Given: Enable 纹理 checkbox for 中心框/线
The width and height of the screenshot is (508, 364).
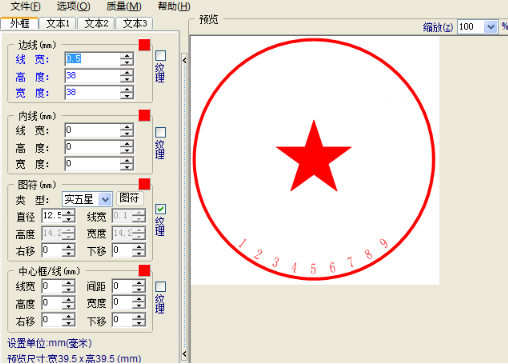Looking at the screenshot, I should coord(160,287).
